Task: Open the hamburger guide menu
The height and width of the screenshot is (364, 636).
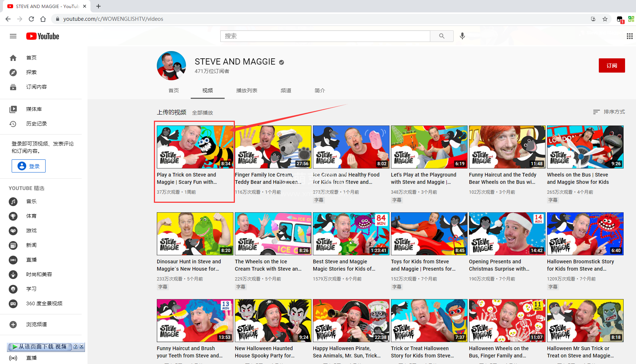Action: (x=13, y=36)
